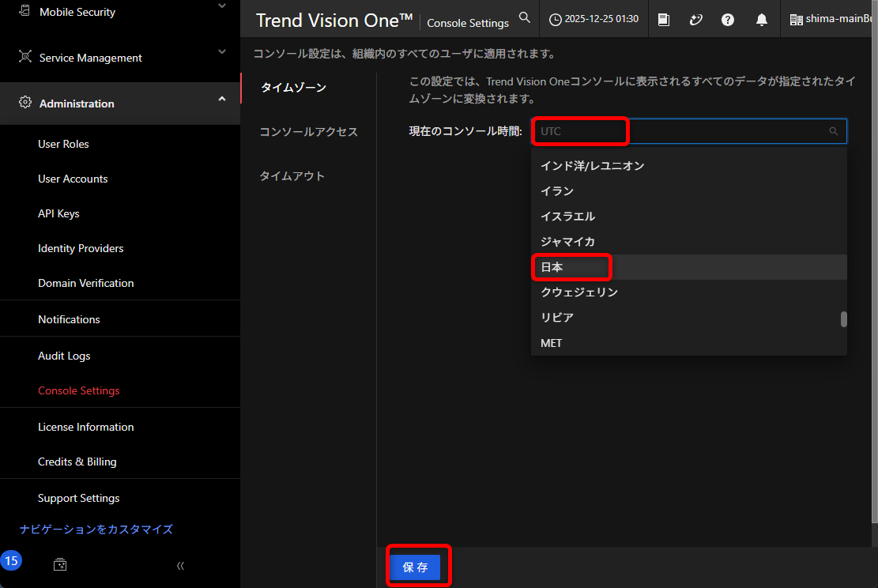Viewport: 878px width, 588px height.
Task: Open License Information menu item
Action: pyautogui.click(x=85, y=427)
